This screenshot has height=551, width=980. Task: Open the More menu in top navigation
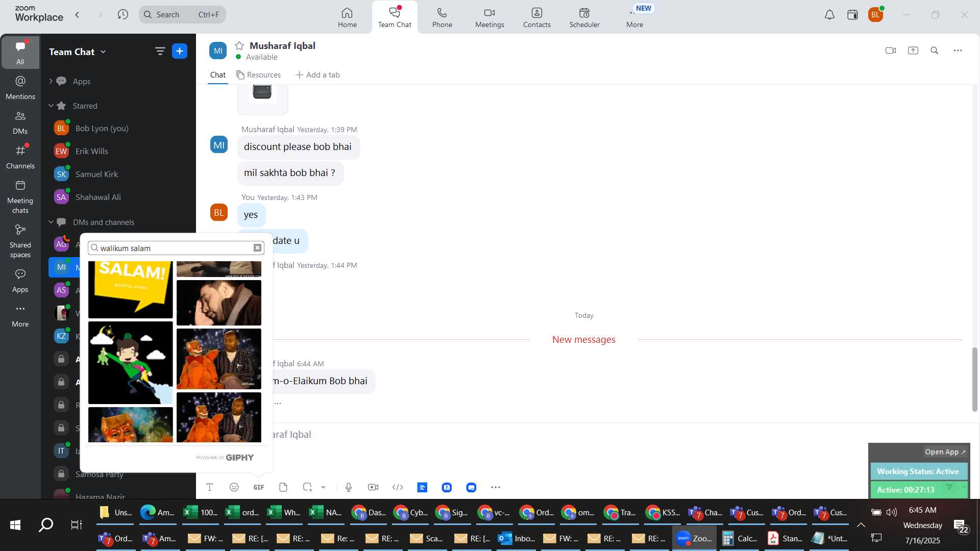tap(634, 17)
